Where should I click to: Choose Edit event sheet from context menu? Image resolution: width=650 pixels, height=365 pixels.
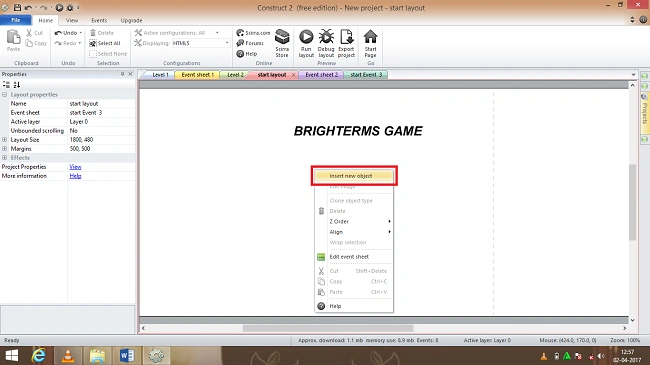point(354,257)
